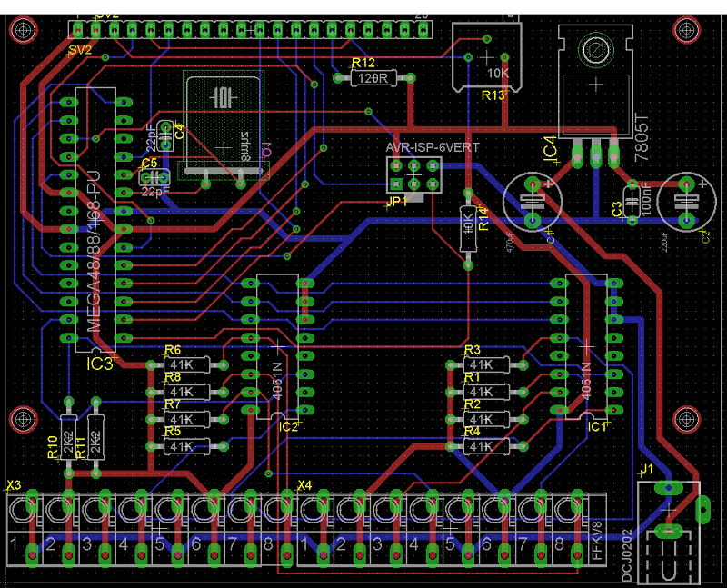Select the R12 resistor label
727x588 pixels.
[363, 63]
